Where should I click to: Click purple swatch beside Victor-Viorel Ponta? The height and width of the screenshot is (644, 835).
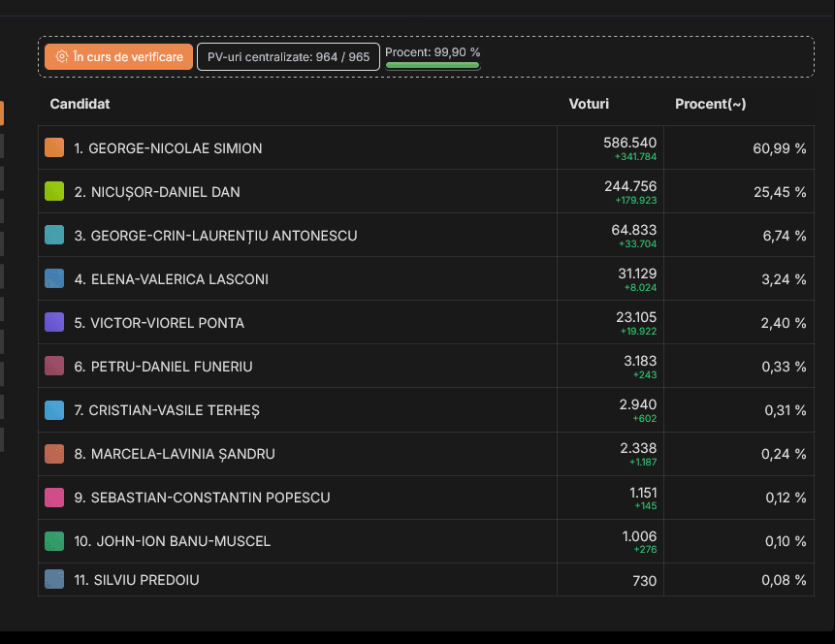(x=54, y=322)
